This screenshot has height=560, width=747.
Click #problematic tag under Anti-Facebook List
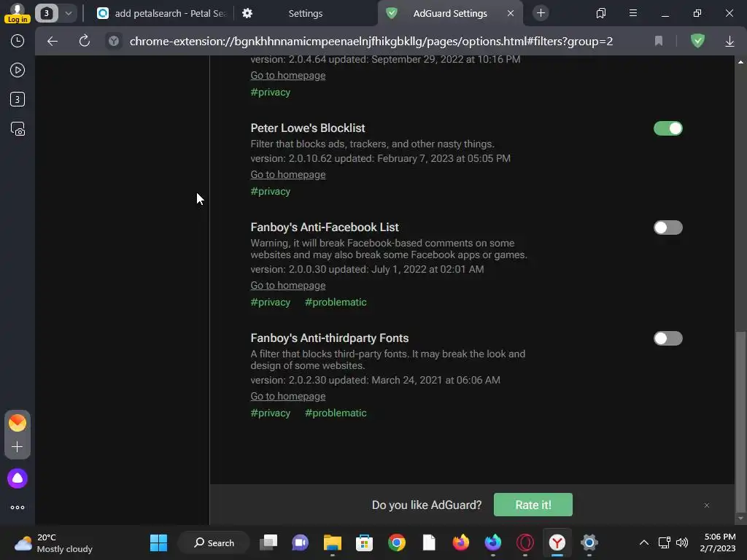(x=336, y=303)
